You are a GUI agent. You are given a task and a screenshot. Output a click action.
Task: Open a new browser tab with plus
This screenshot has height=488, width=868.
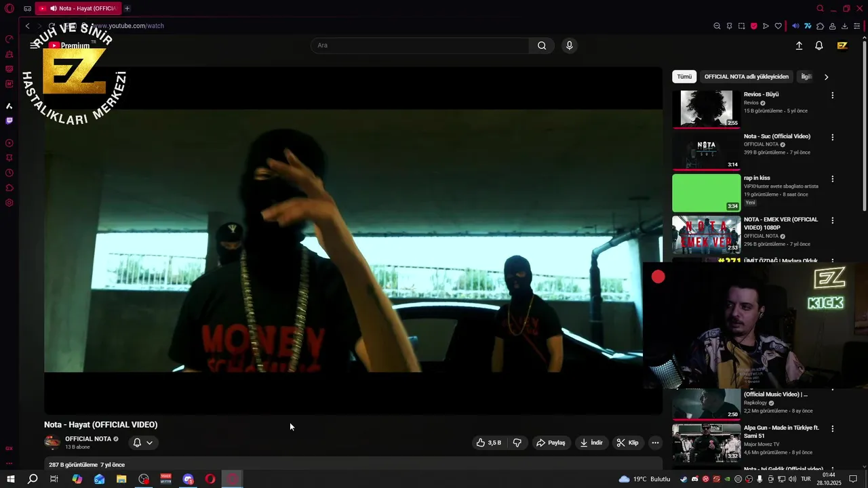[127, 9]
